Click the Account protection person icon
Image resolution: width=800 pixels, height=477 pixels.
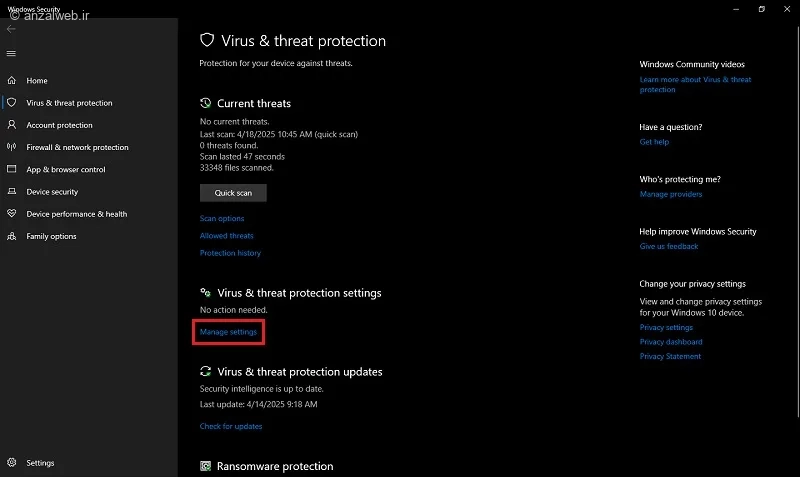(12, 125)
